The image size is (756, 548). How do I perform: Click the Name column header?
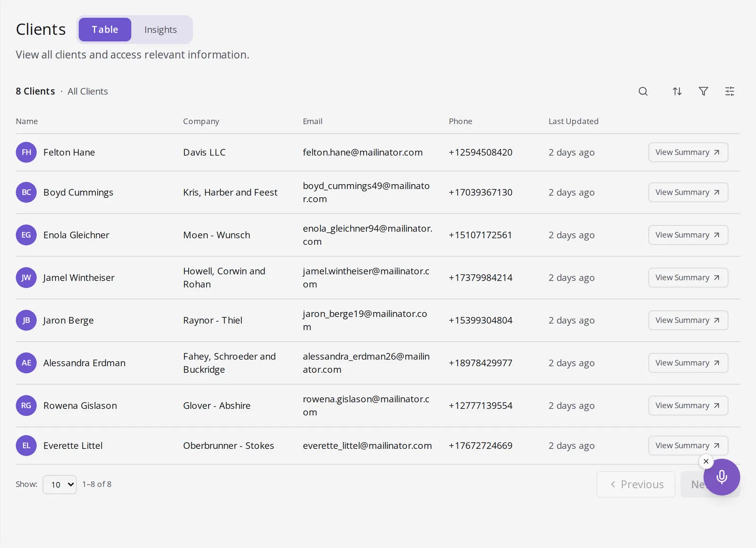tap(27, 121)
